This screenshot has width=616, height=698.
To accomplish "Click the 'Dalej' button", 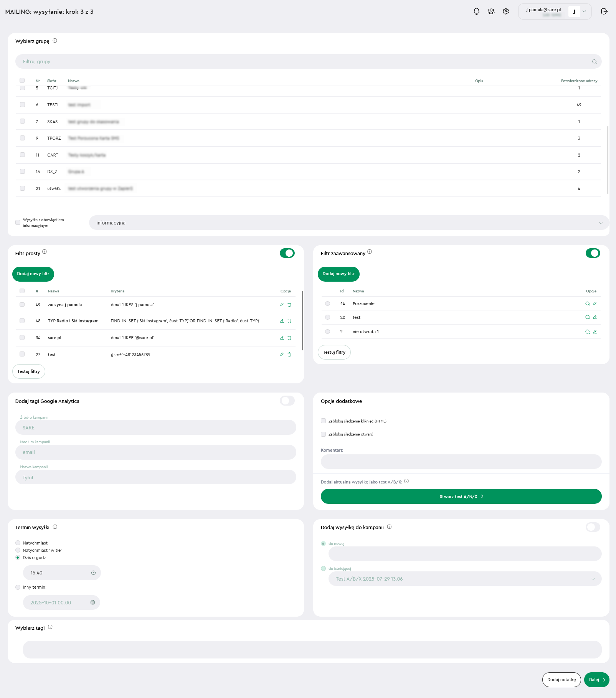I will (596, 680).
